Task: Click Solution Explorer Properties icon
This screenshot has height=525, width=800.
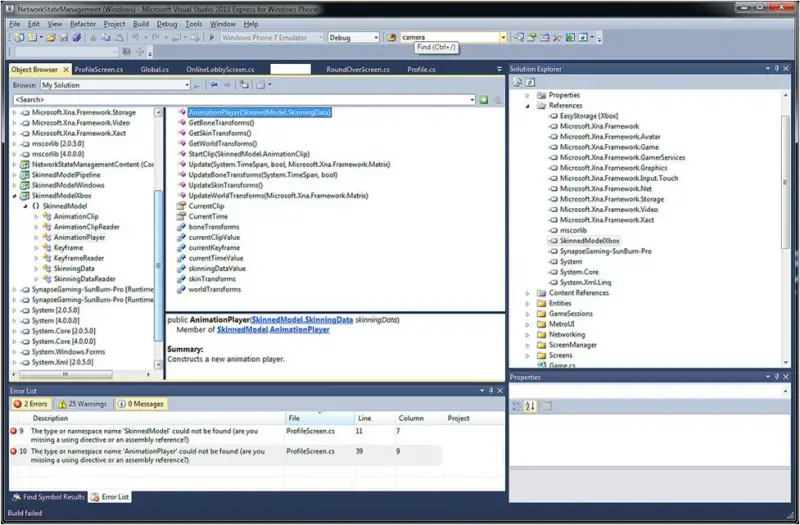Action: point(517,82)
